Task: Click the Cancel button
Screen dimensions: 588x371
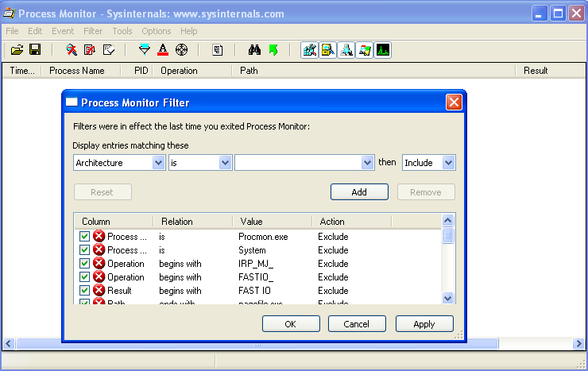Action: (x=357, y=324)
